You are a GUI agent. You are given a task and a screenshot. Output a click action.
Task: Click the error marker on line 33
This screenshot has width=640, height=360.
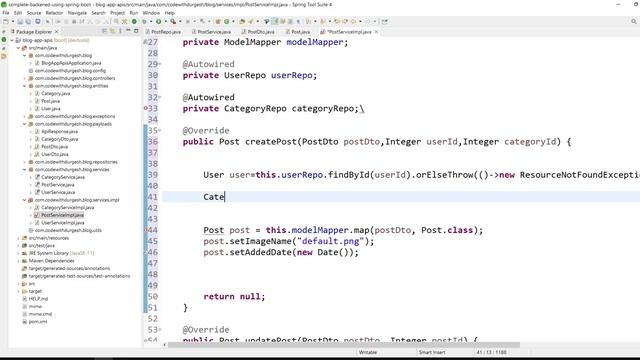(x=146, y=108)
